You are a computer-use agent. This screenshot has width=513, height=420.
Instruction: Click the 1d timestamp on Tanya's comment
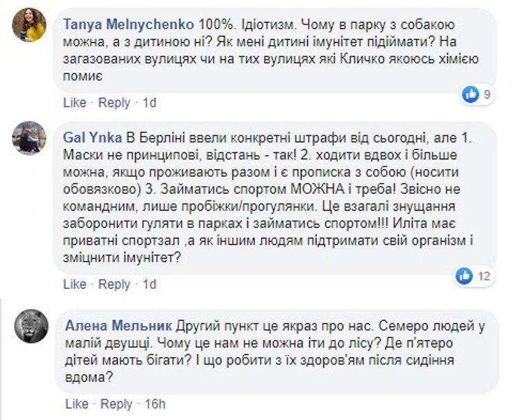point(149,103)
